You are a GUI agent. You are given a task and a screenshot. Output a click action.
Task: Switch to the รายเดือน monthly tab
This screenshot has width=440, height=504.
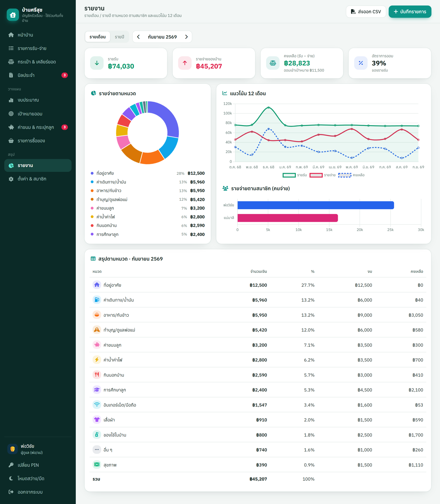coord(98,37)
